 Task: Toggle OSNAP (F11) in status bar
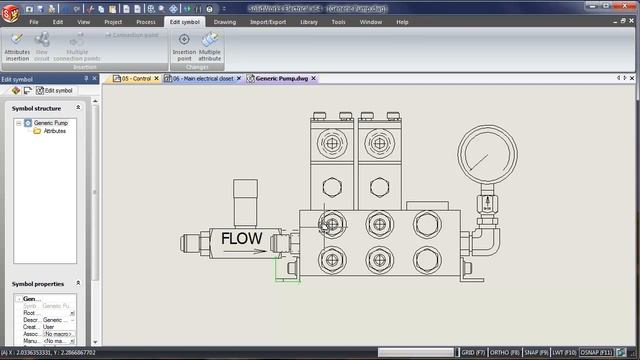tap(596, 353)
